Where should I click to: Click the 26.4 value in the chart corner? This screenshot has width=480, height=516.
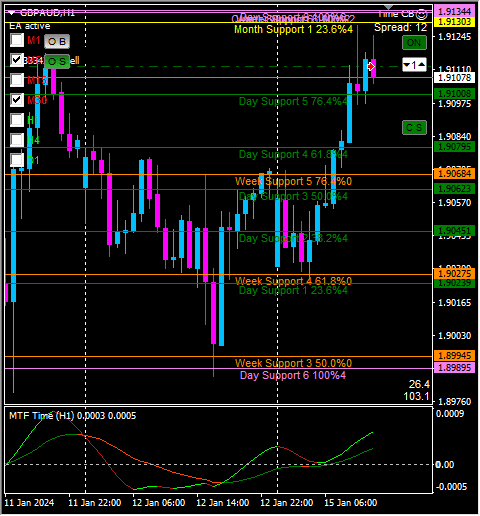[419, 385]
